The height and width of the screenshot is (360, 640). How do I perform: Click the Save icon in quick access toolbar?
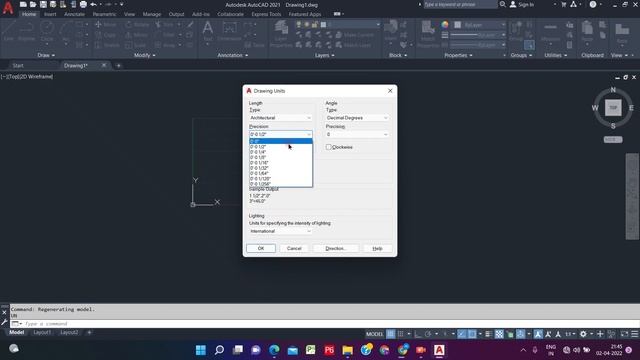click(x=43, y=4)
